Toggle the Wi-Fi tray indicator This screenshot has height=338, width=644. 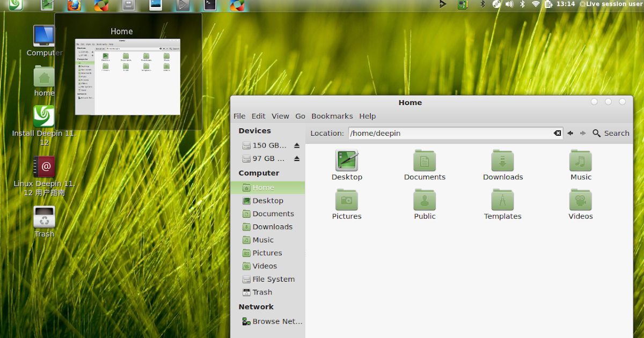pos(535,4)
